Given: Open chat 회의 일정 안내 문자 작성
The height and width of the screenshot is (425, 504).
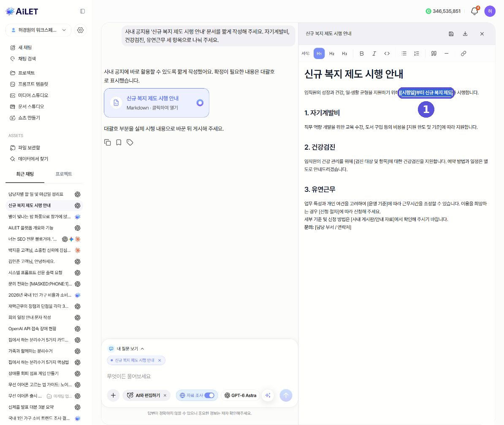Looking at the screenshot, I should click(44, 317).
